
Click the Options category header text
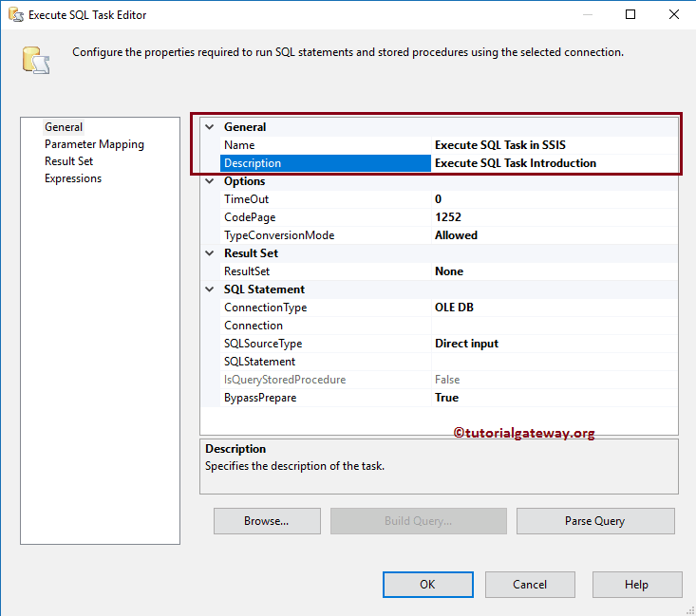coord(245,181)
